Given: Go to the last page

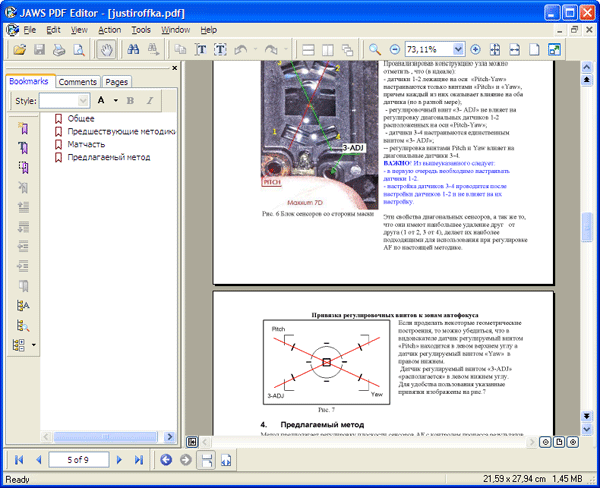Looking at the screenshot, I should point(139,460).
